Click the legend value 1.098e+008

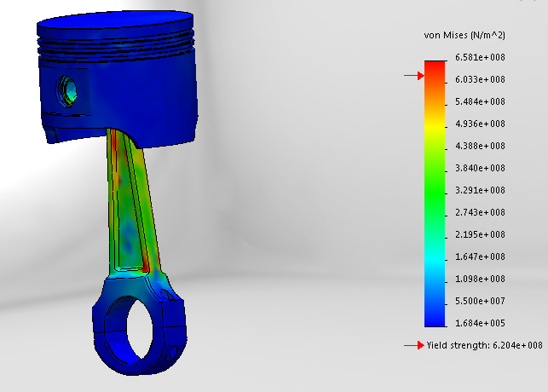point(480,279)
